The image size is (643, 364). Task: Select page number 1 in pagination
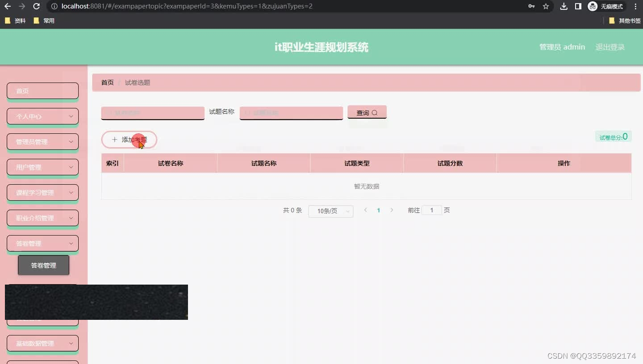[x=379, y=210]
